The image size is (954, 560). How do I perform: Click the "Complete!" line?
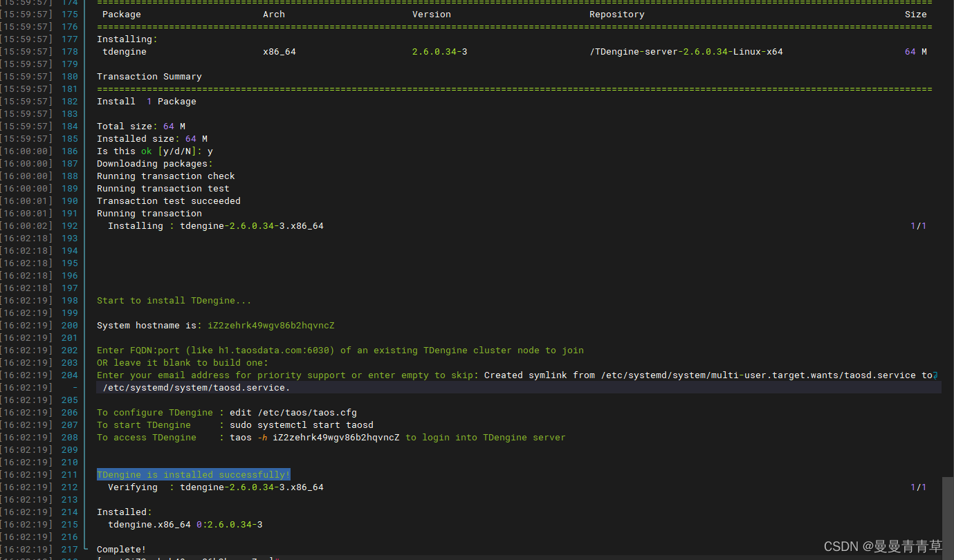122,550
